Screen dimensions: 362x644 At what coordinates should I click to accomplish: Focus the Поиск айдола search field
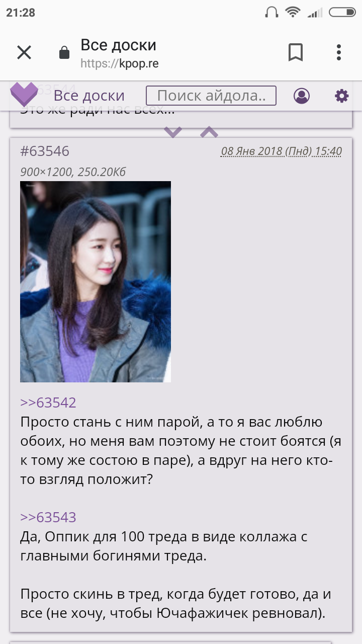tap(211, 96)
